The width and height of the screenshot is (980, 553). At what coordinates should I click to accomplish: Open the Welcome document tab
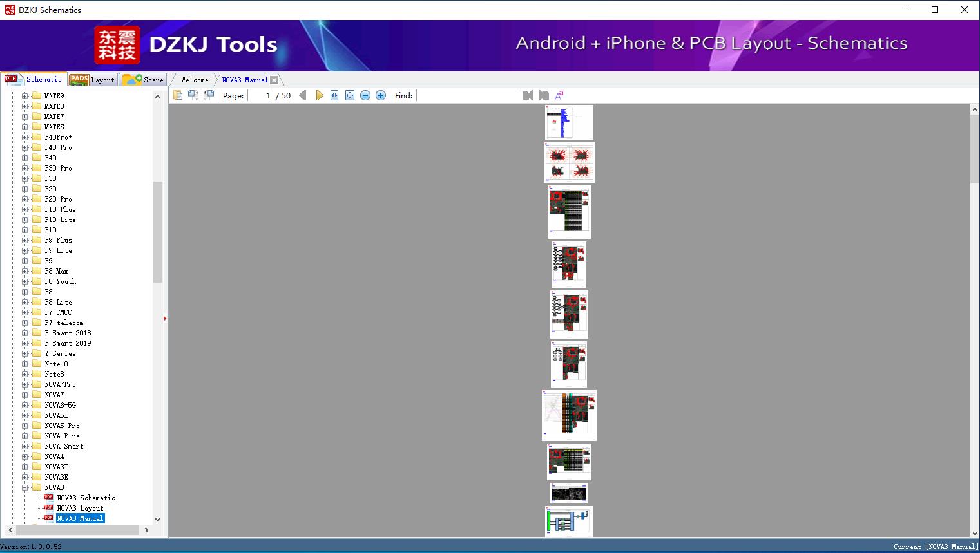pos(194,80)
